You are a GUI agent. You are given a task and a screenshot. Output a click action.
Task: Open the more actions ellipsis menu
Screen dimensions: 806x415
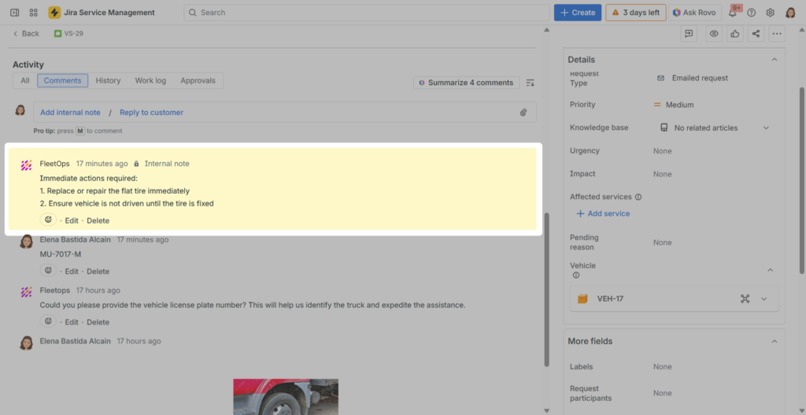[x=777, y=34]
